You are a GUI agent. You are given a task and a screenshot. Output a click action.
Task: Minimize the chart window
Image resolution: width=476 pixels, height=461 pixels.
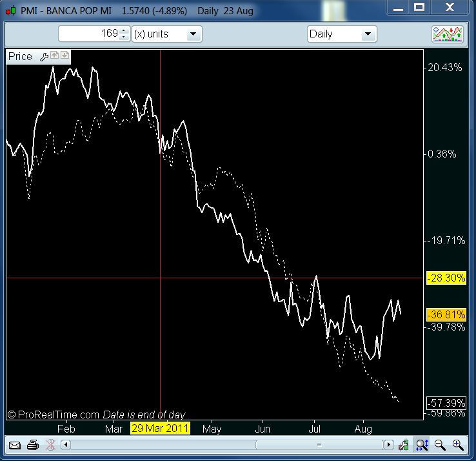(398, 8)
